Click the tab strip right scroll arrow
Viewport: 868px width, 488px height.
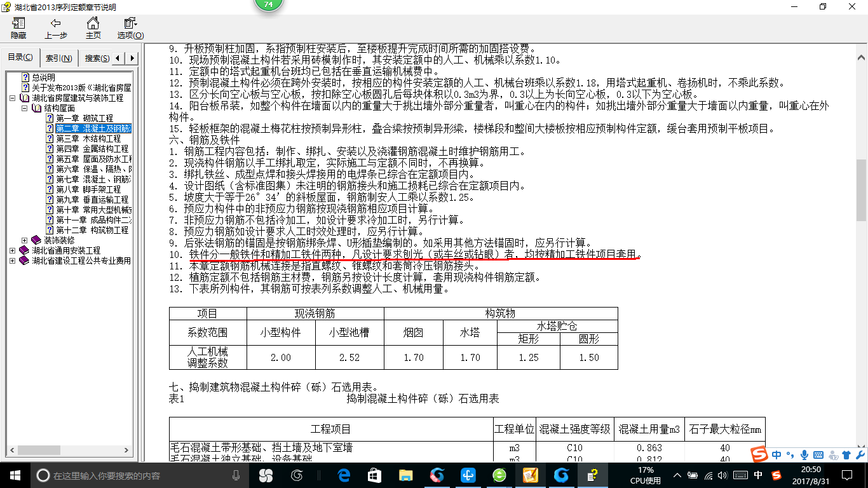(132, 58)
